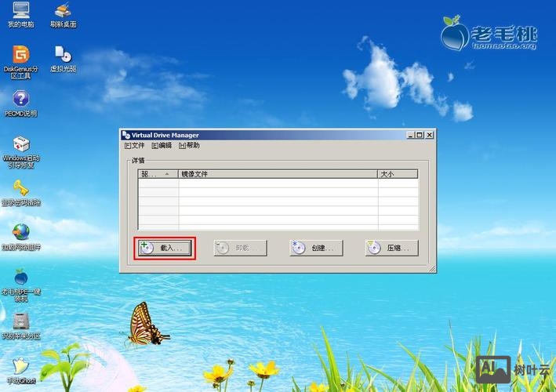Click the 载入 button to load image
Image resolution: width=556 pixels, height=392 pixels.
pos(164,248)
